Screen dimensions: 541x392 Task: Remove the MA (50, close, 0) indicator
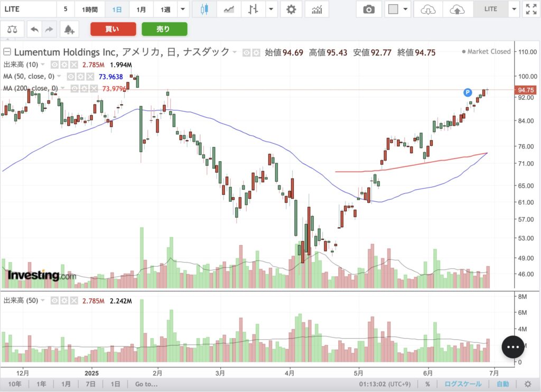(90, 77)
